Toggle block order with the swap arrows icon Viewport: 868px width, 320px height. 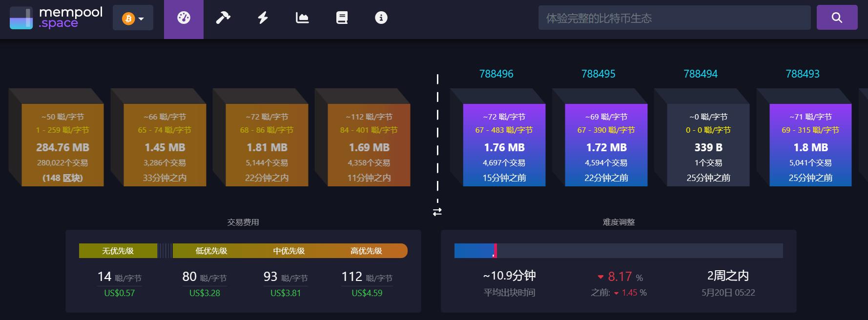tap(437, 212)
